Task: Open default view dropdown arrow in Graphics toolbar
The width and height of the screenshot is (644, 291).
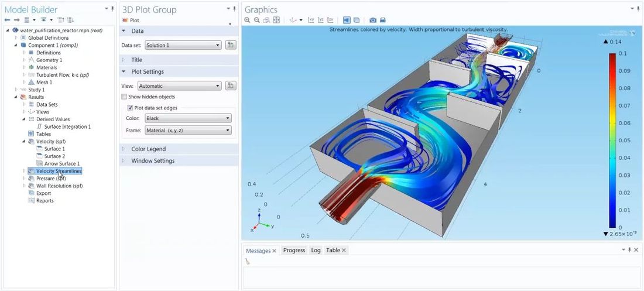Action: tap(301, 20)
